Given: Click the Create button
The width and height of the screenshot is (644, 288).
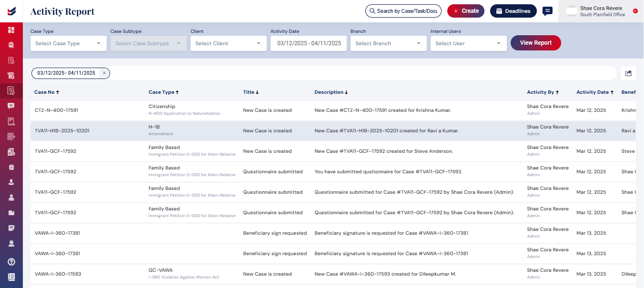Looking at the screenshot, I should [465, 11].
